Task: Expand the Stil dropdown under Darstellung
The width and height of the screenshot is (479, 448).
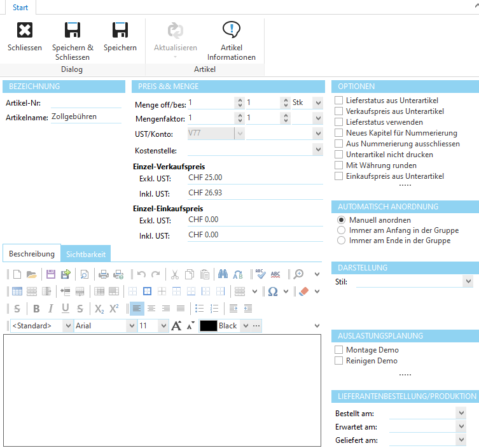Action: point(468,281)
